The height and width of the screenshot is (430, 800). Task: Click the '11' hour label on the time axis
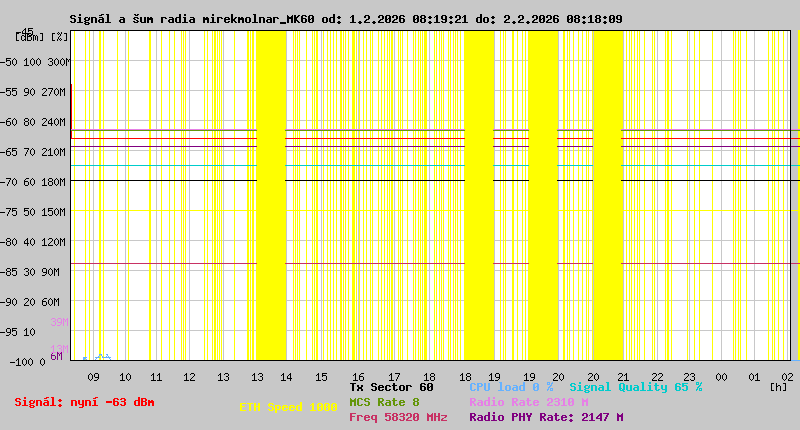tap(156, 377)
